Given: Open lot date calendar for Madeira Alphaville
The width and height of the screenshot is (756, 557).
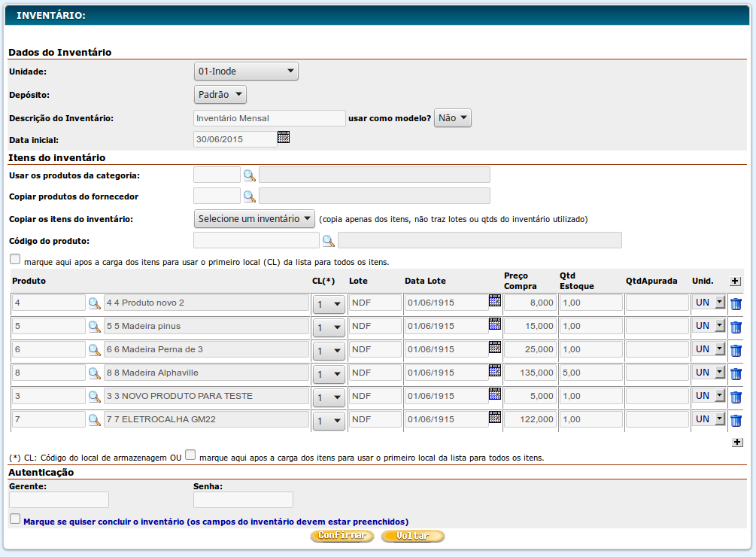Looking at the screenshot, I should [494, 370].
